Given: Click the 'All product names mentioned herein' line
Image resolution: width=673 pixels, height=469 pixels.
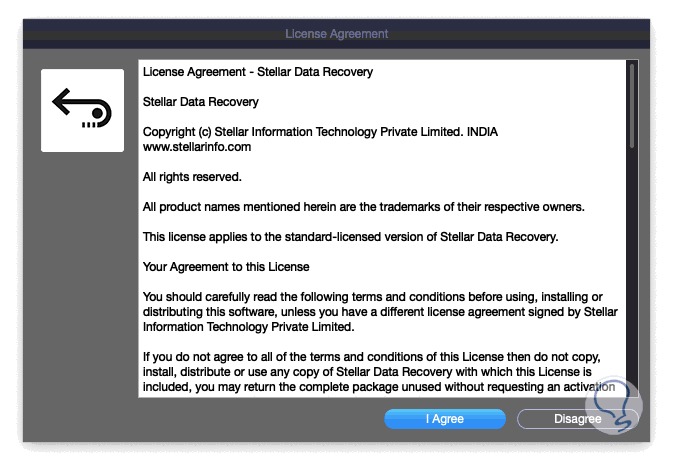Looking at the screenshot, I should click(x=364, y=207).
